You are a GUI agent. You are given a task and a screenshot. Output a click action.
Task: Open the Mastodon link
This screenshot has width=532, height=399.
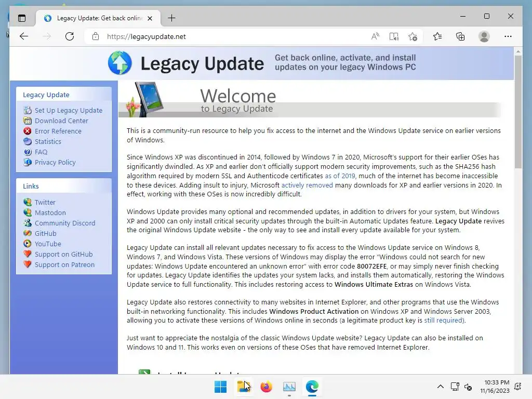pos(50,212)
